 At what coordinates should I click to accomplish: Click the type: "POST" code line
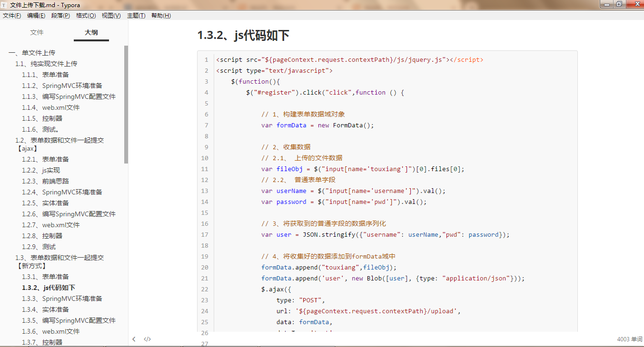click(x=301, y=300)
